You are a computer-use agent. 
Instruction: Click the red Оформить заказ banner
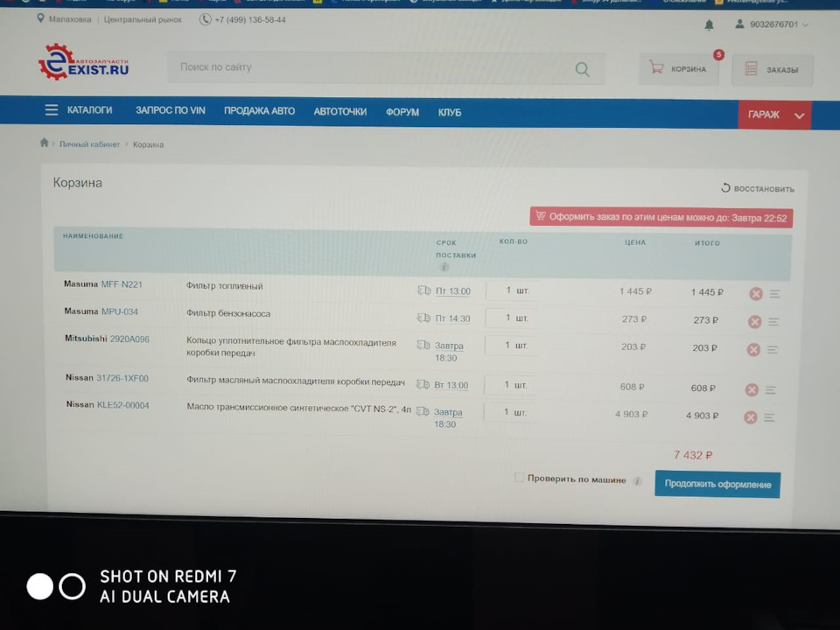661,218
